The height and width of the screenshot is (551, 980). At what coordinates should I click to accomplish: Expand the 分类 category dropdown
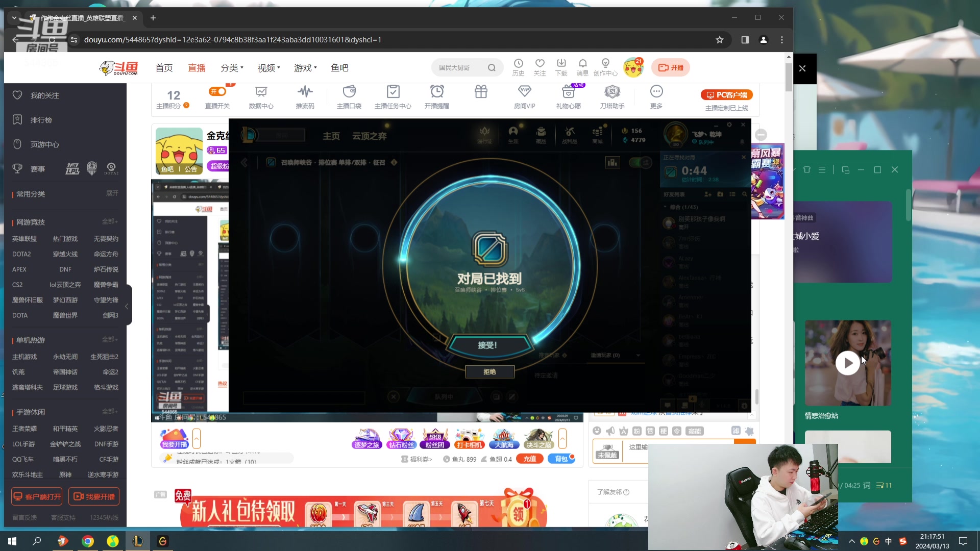tap(232, 68)
